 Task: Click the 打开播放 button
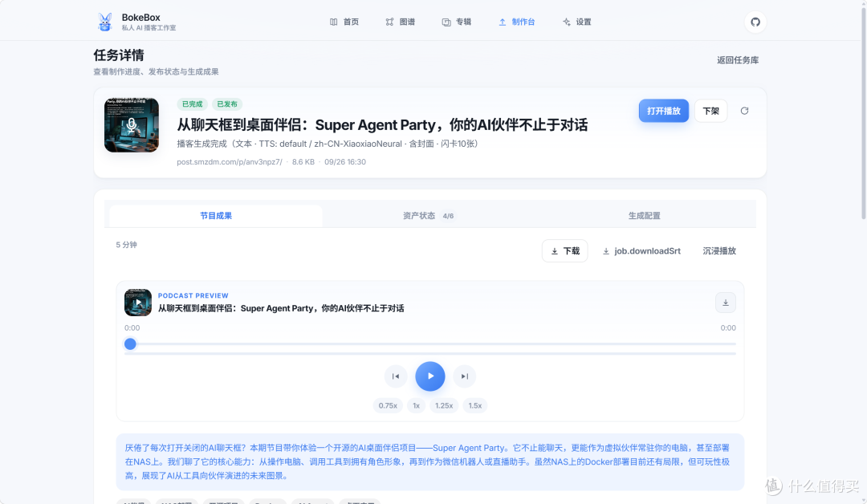point(664,111)
